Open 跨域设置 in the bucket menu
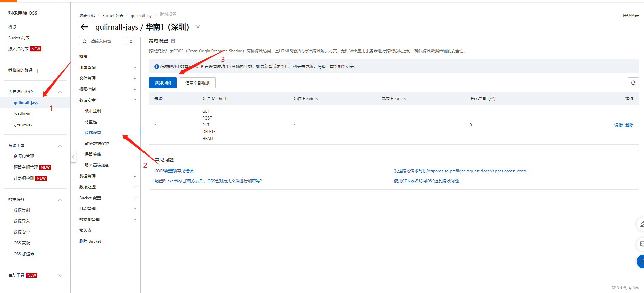The image size is (644, 293). pyautogui.click(x=93, y=133)
